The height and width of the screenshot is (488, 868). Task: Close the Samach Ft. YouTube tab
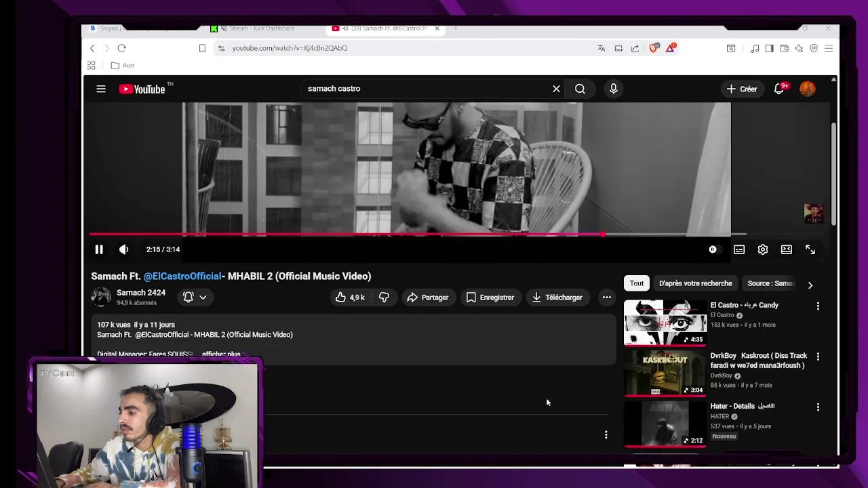point(437,28)
